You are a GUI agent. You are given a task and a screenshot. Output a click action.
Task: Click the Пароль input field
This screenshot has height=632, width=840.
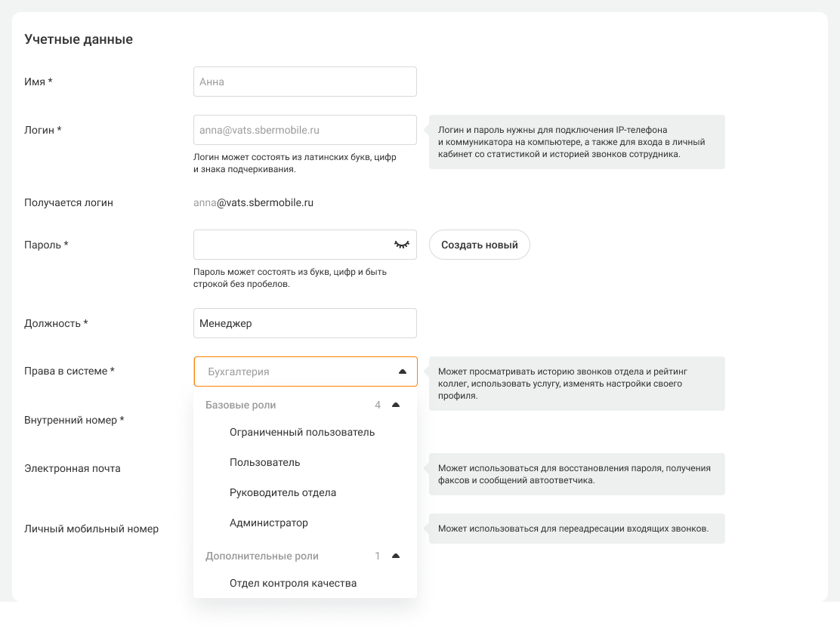coord(291,245)
